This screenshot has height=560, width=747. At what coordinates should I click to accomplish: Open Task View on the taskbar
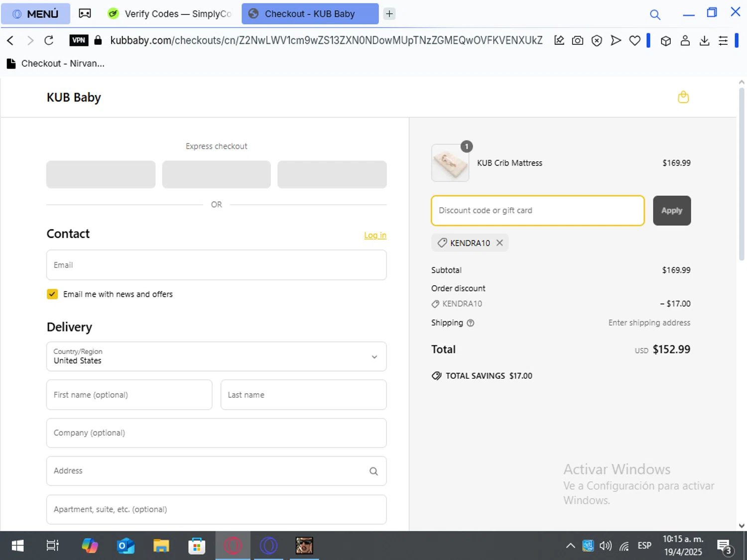53,546
